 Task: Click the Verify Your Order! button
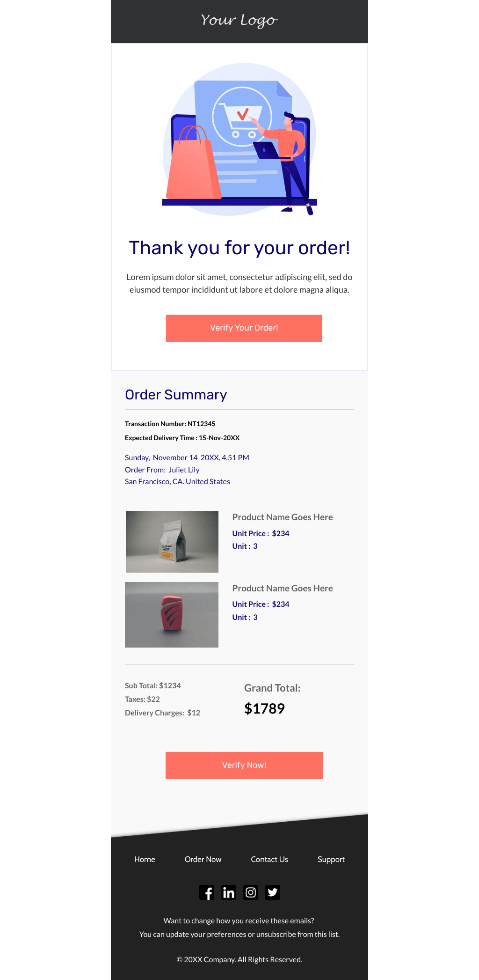(x=244, y=328)
